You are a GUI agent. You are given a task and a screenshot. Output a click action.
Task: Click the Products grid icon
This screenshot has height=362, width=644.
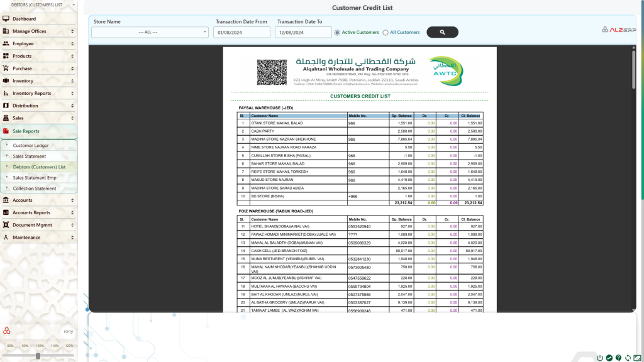click(6, 56)
